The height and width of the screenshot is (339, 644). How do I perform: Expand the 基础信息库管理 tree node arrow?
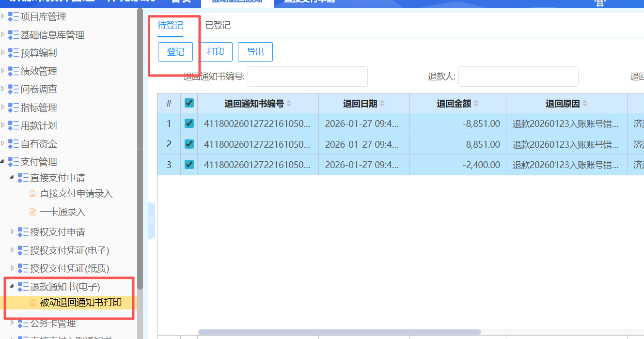click(x=3, y=35)
